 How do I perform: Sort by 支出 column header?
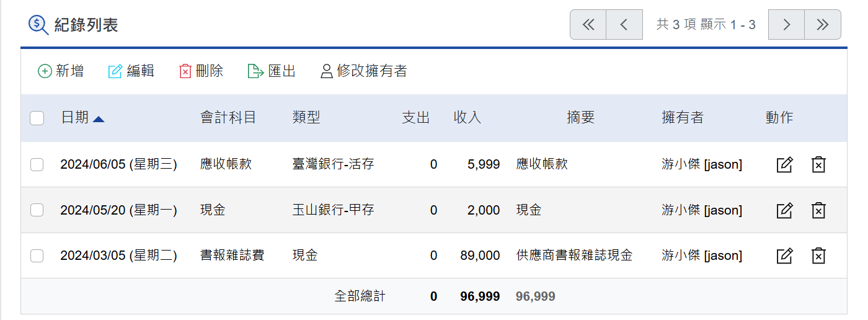pyautogui.click(x=416, y=118)
